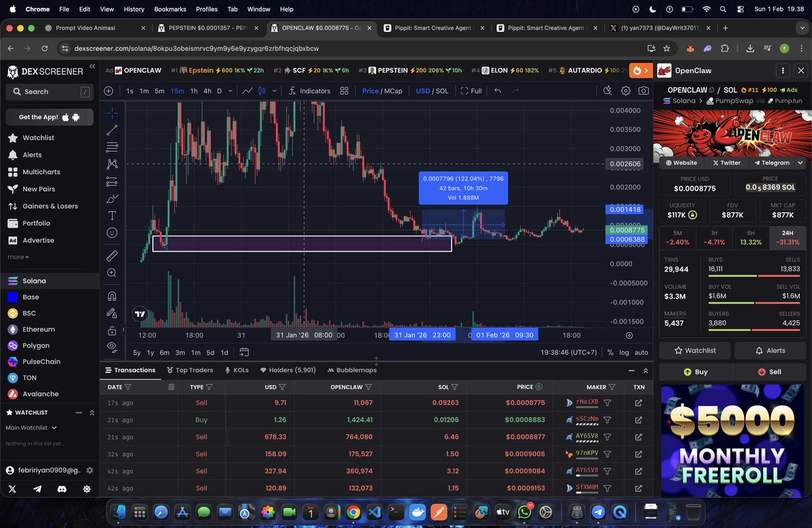812x528 pixels.
Task: Switch to the Top Traders tab
Action: (190, 370)
